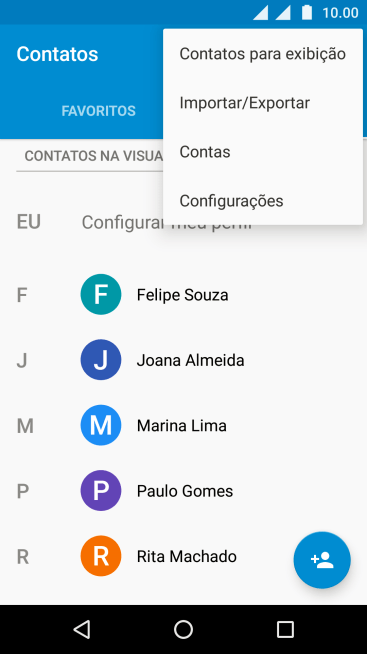Image resolution: width=367 pixels, height=654 pixels.
Task: Tap Rita Machado's orange R avatar
Action: 101,556
